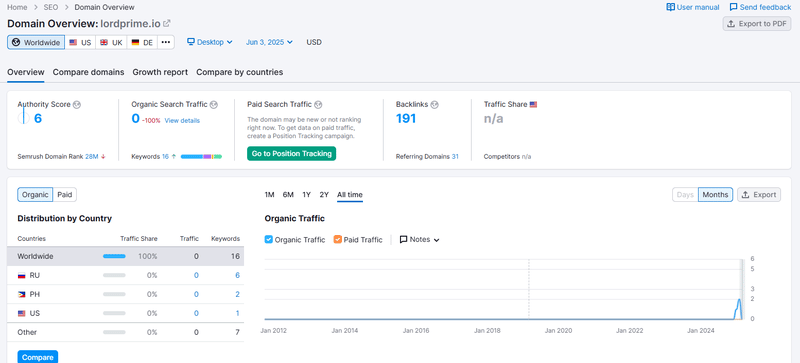Image resolution: width=800 pixels, height=363 pixels.
Task: Set chart range to 2Y
Action: point(324,195)
